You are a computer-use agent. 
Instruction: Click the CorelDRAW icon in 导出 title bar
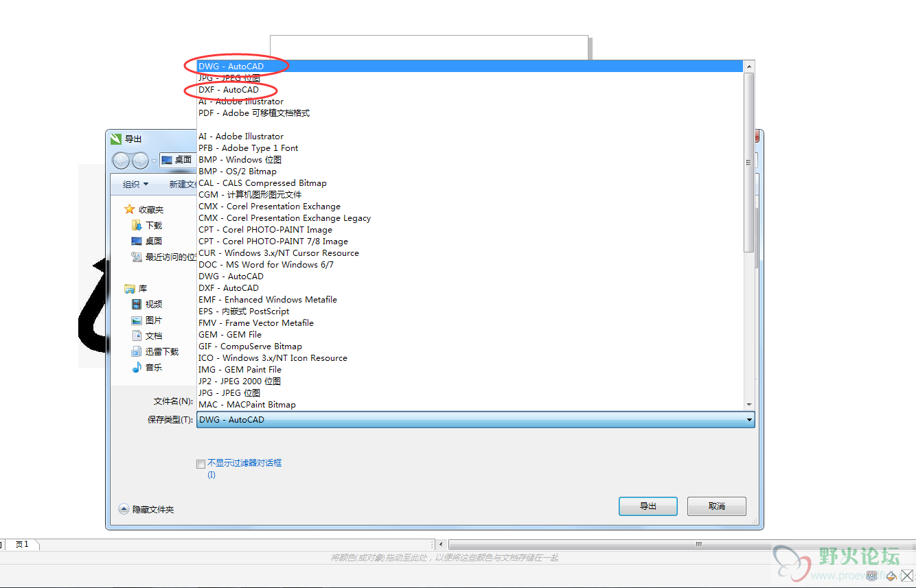116,139
